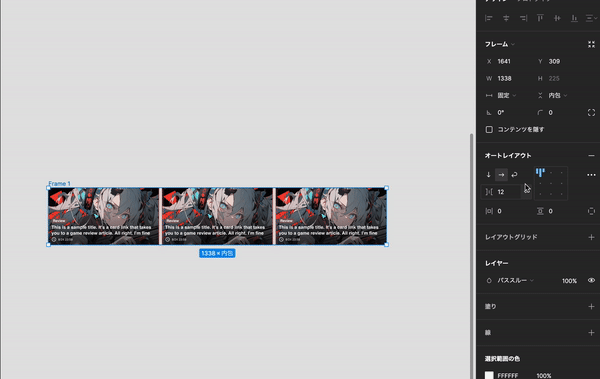This screenshot has height=379, width=600.
Task: Click the 1338 × 内包 size badge
Action: pos(217,253)
